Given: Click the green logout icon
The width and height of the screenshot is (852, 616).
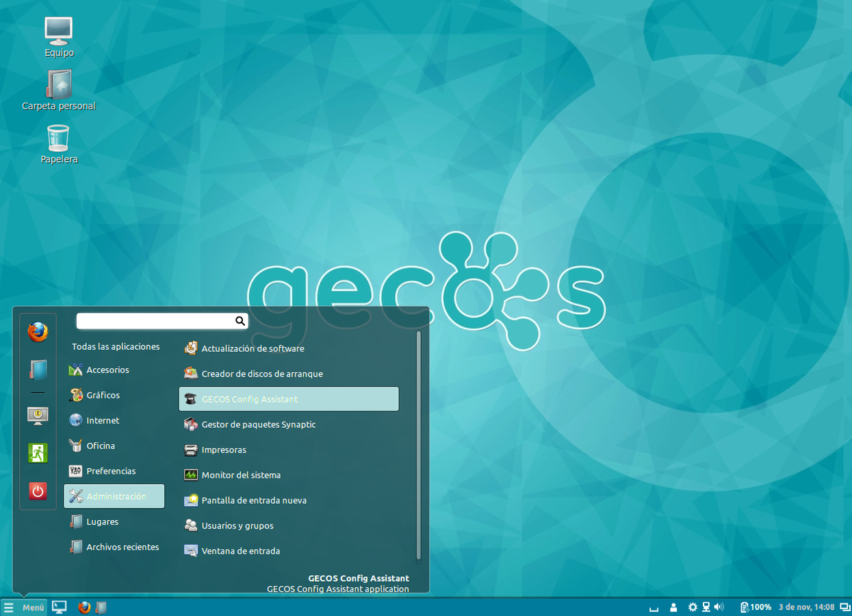Looking at the screenshot, I should click(38, 452).
